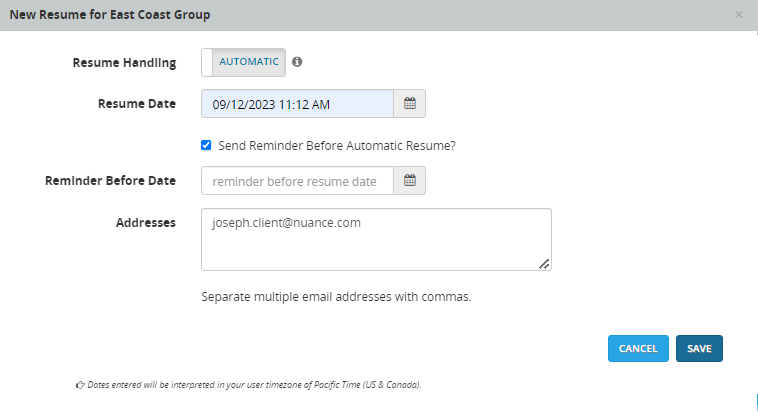Close the New Resume dialog with the X
Image resolution: width=758 pixels, height=412 pixels.
pos(739,15)
